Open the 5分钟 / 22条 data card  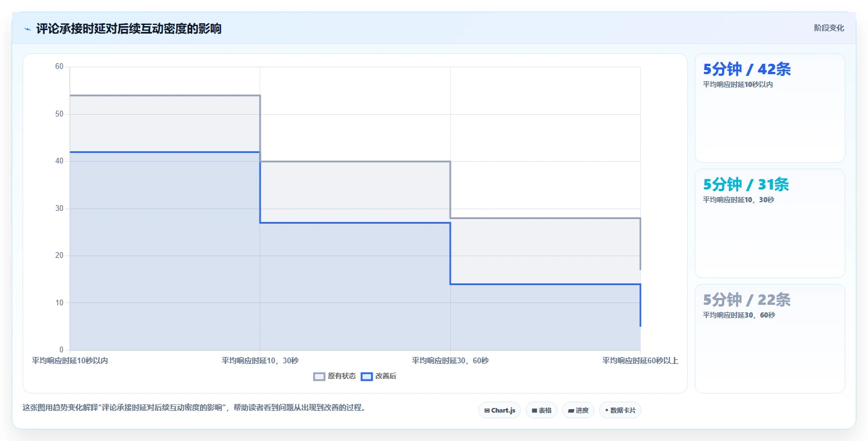point(769,338)
